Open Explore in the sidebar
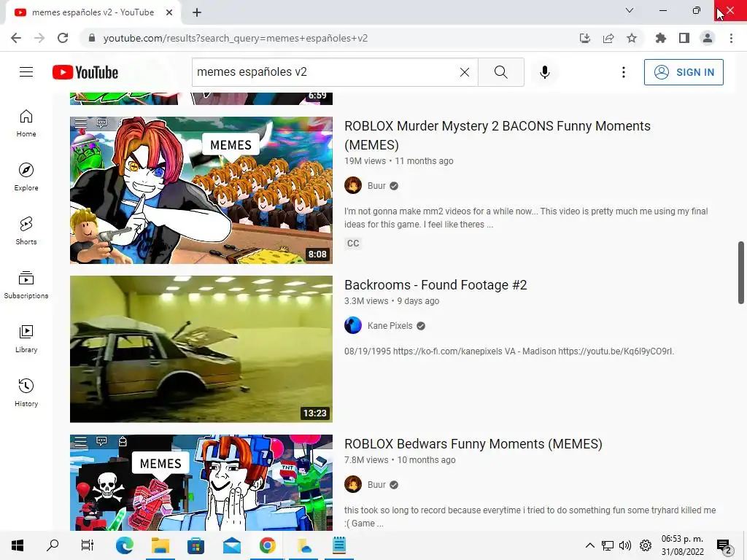747x560 pixels. 26,177
